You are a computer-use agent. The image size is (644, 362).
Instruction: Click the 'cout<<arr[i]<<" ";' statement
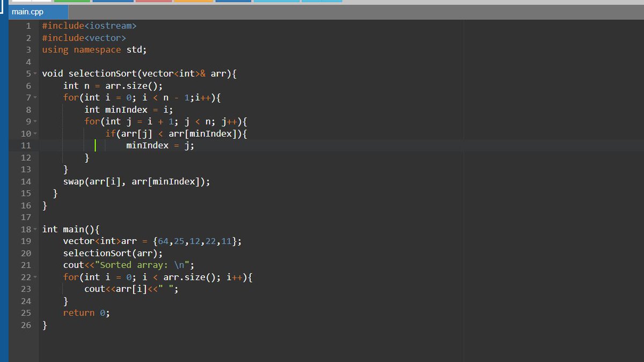pyautogui.click(x=131, y=289)
